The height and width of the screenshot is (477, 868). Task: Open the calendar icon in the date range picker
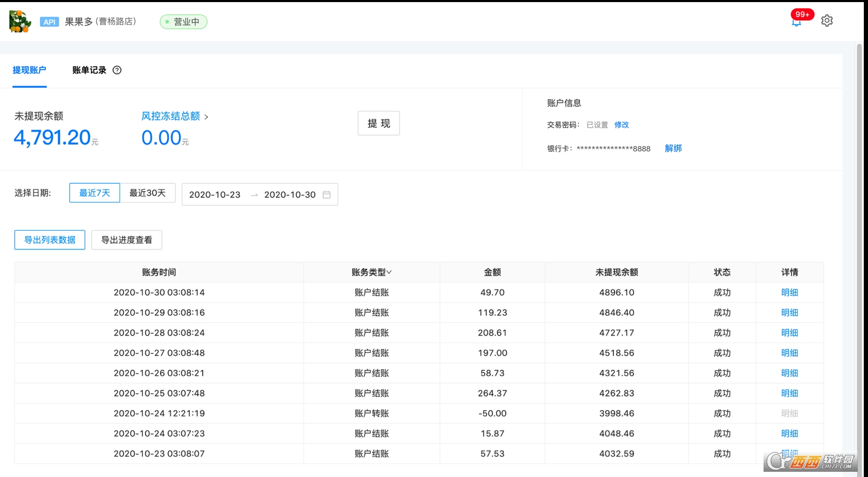327,194
